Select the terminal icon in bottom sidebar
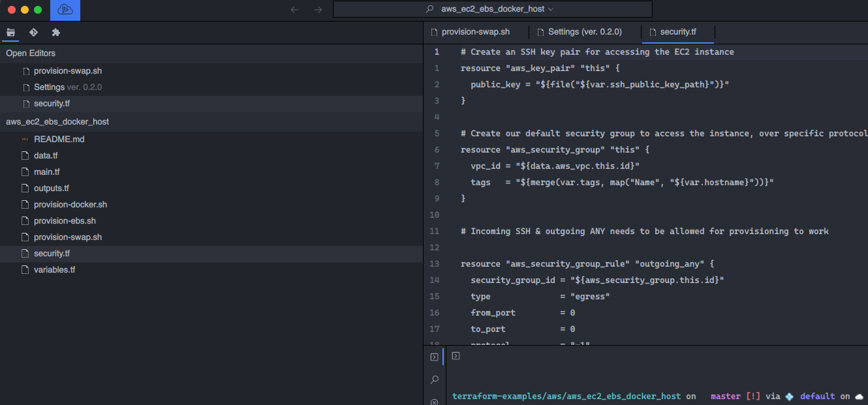 point(434,357)
